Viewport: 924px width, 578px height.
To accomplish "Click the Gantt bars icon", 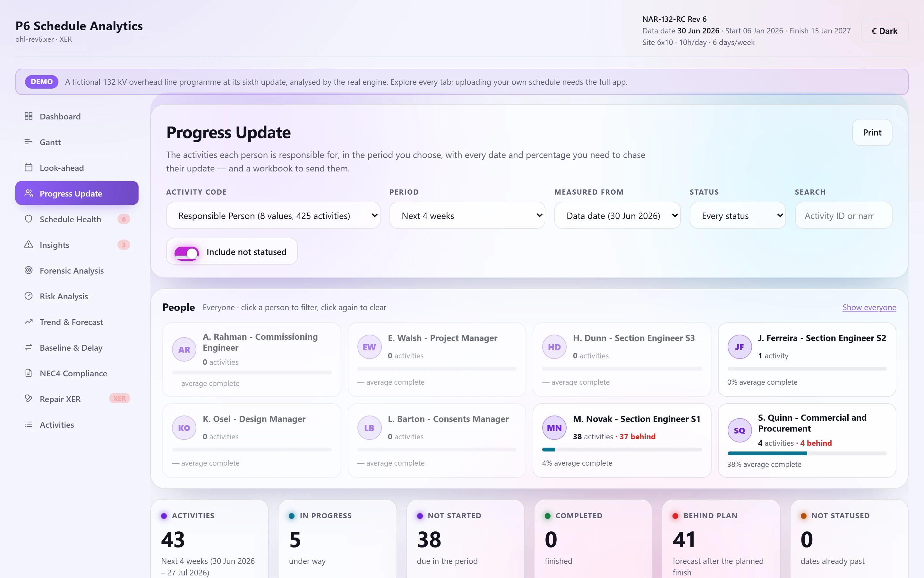I will (29, 142).
